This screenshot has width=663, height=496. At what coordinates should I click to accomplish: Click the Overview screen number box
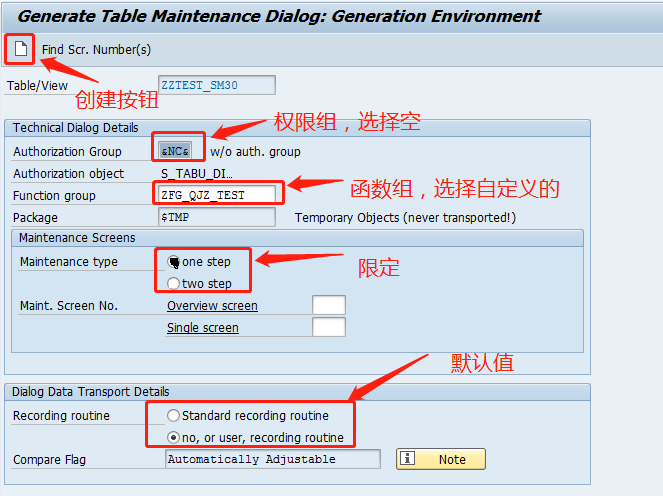pos(329,305)
